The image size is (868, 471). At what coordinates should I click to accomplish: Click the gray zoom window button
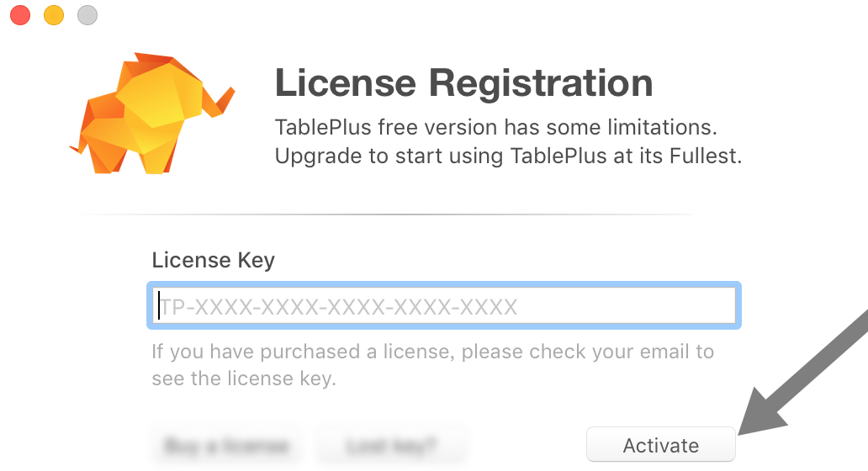point(87,15)
